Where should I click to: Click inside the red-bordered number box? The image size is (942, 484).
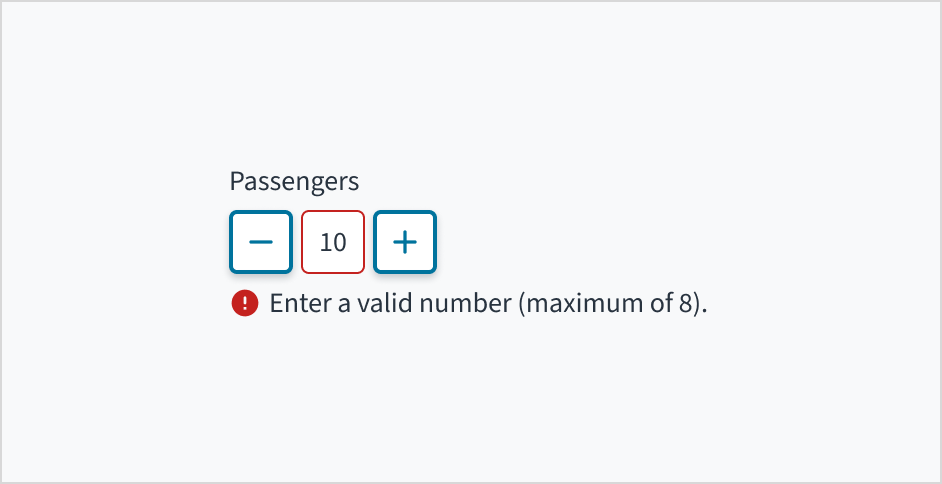333,242
